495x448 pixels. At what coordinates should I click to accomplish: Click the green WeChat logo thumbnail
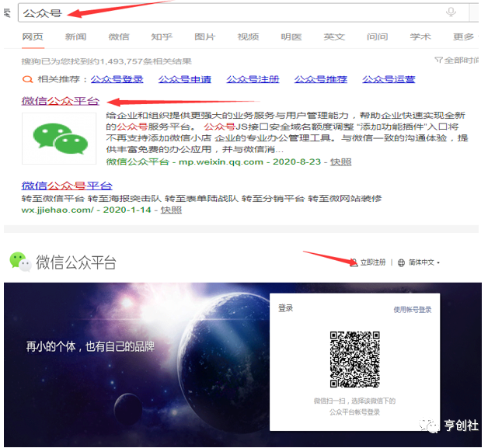(59, 138)
